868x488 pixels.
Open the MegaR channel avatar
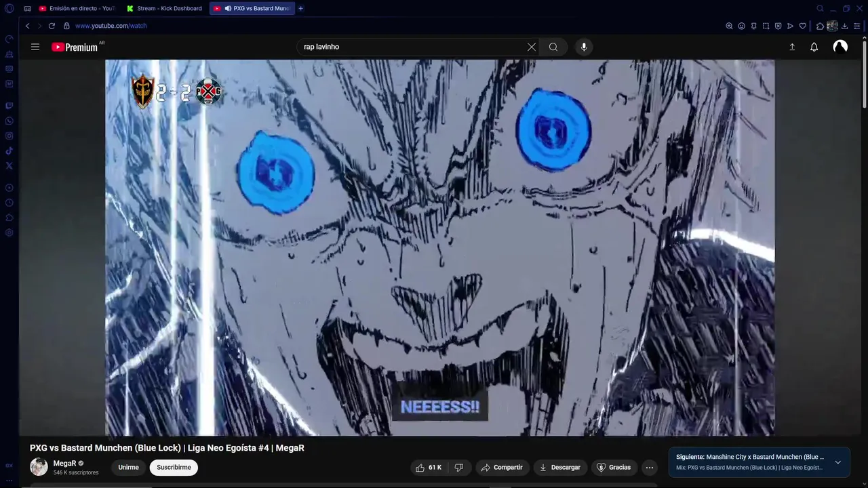pos(39,467)
